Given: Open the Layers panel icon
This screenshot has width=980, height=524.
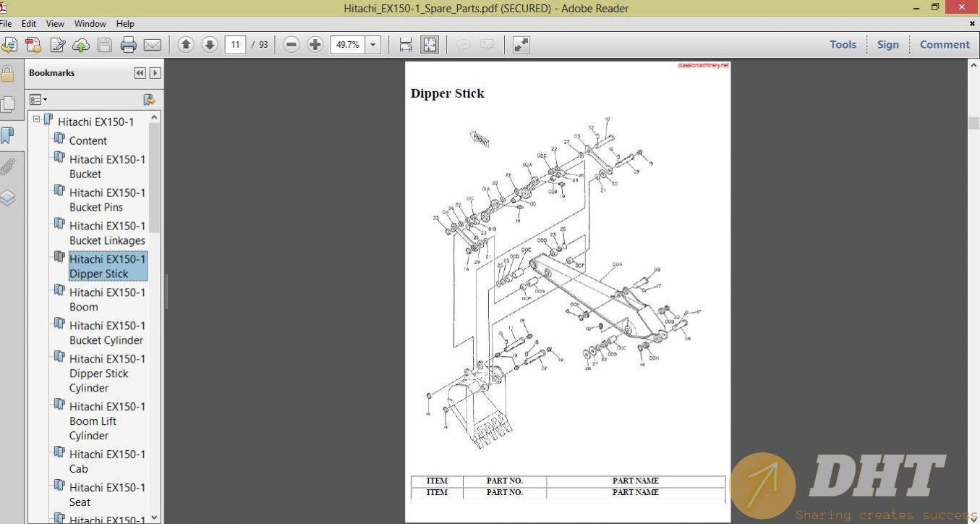Looking at the screenshot, I should click(x=7, y=198).
